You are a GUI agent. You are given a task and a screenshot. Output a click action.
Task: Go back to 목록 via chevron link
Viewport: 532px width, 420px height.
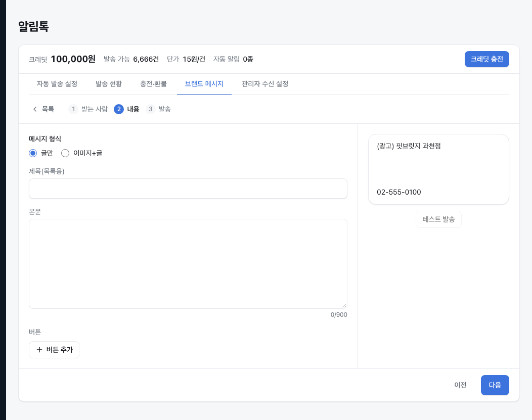(x=43, y=109)
